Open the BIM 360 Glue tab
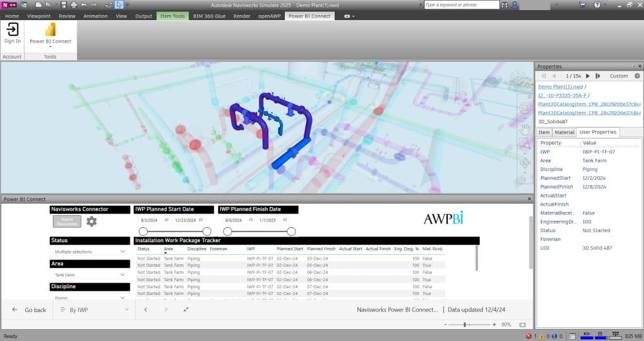The width and height of the screenshot is (644, 341). 209,16
